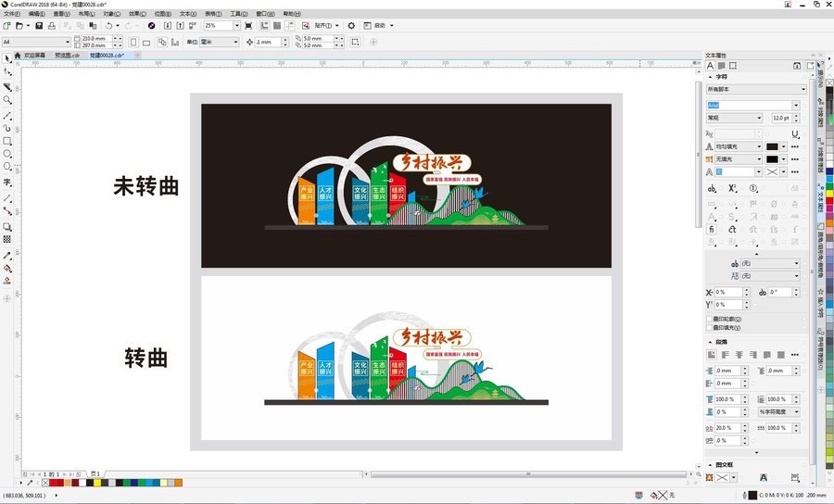Select the Transparency checkerboard tool
Screen dimensions: 834x504
pyautogui.click(x=6, y=240)
